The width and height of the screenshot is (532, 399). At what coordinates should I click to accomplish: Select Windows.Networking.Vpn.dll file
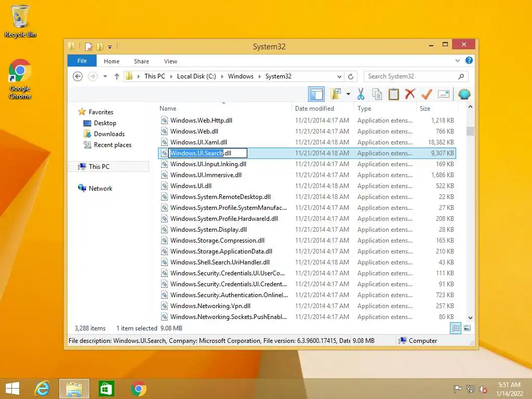tap(307, 305)
